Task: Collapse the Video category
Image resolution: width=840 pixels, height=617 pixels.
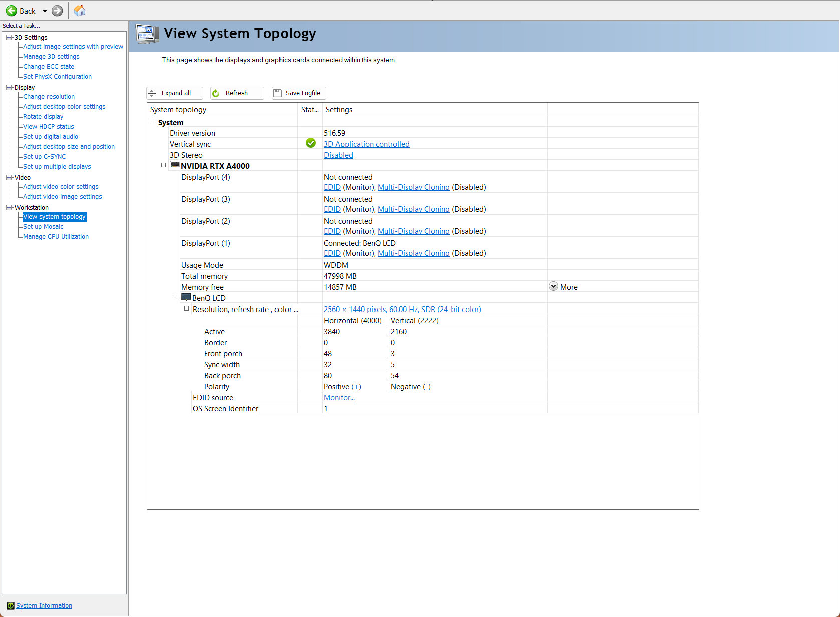Action: click(x=9, y=177)
